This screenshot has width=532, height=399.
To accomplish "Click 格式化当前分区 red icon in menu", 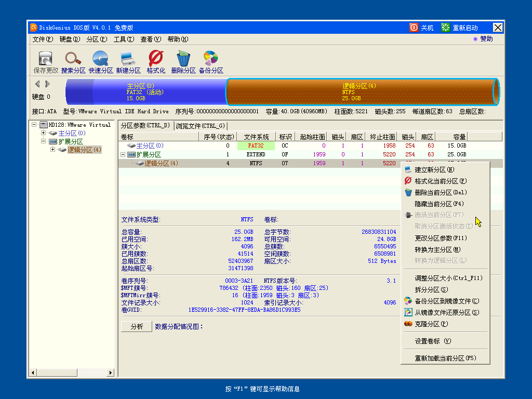I will coord(408,181).
